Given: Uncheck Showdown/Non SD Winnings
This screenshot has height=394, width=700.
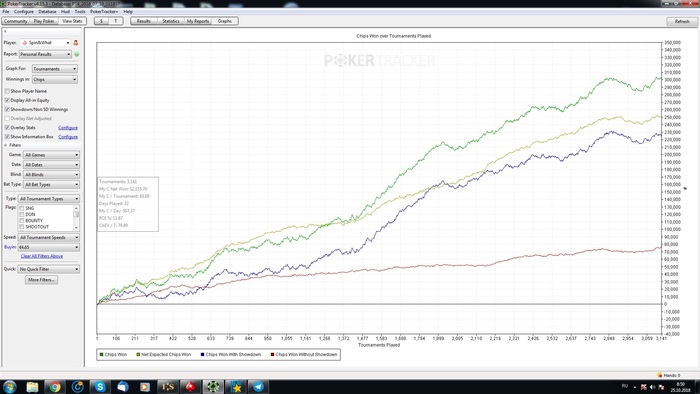Looking at the screenshot, I should tap(7, 109).
